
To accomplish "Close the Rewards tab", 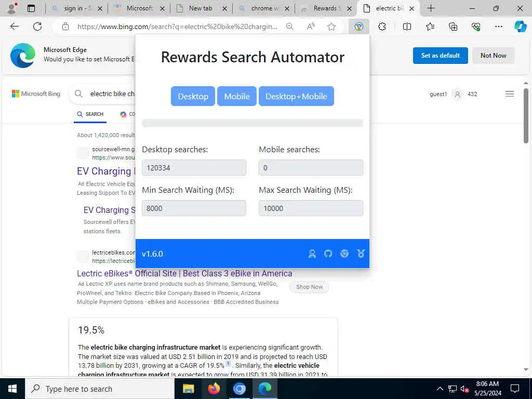I will pyautogui.click(x=350, y=8).
